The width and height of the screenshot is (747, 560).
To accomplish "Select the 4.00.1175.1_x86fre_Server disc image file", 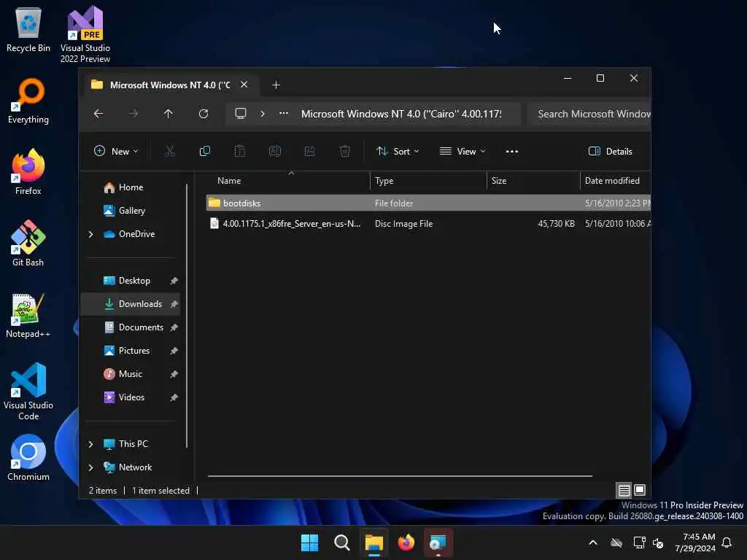I will coord(428,224).
